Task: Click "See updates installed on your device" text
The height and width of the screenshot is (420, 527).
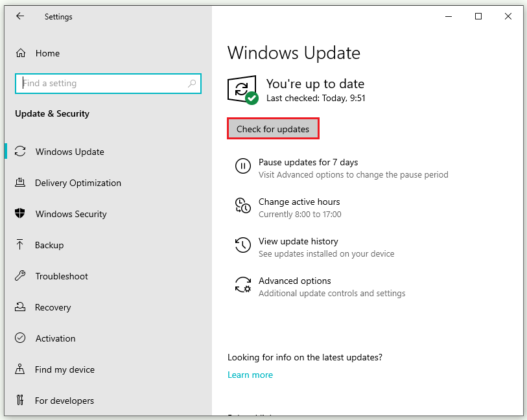Action: click(326, 253)
